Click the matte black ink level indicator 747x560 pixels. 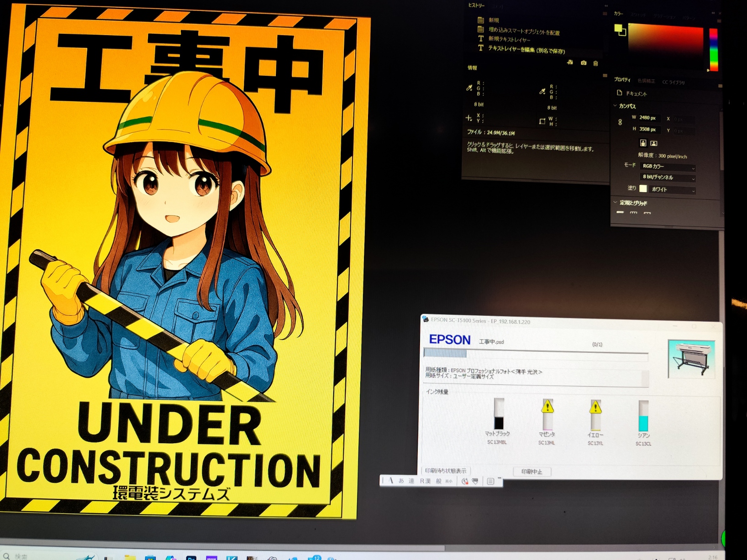[x=499, y=413]
